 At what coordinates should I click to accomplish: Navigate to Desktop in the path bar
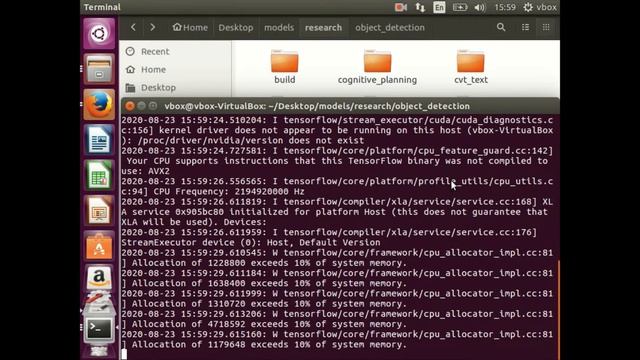tap(236, 27)
